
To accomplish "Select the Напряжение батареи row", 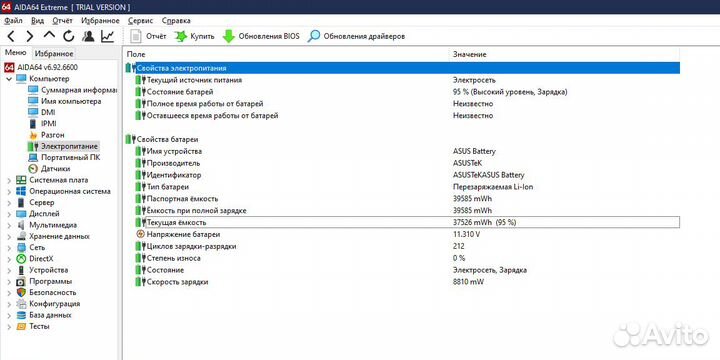I will (403, 235).
